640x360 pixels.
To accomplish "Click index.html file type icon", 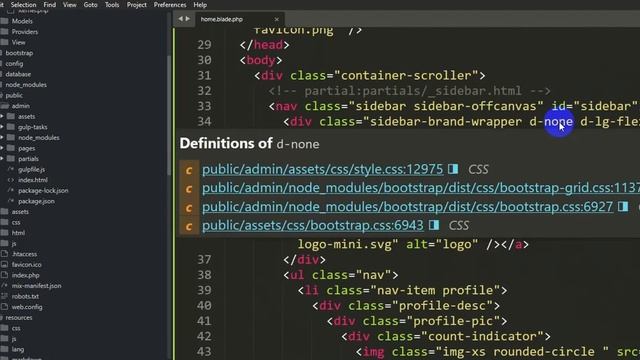I will point(11,180).
